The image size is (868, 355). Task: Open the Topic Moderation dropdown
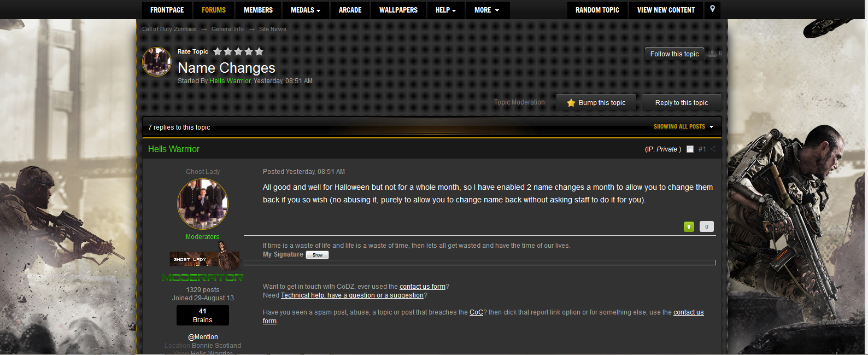click(519, 102)
